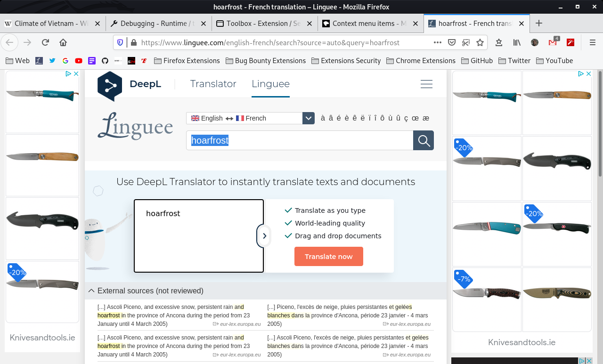Switch to Toolbox - Extension tab

point(264,23)
